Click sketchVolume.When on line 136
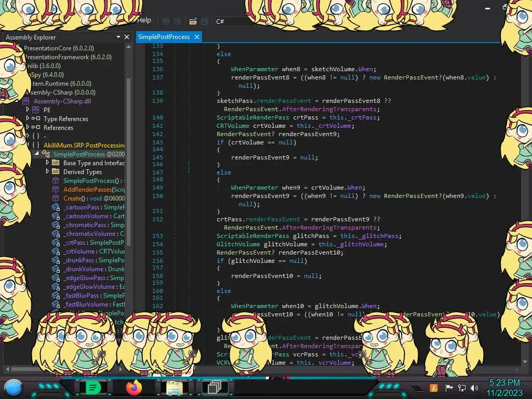 point(342,69)
